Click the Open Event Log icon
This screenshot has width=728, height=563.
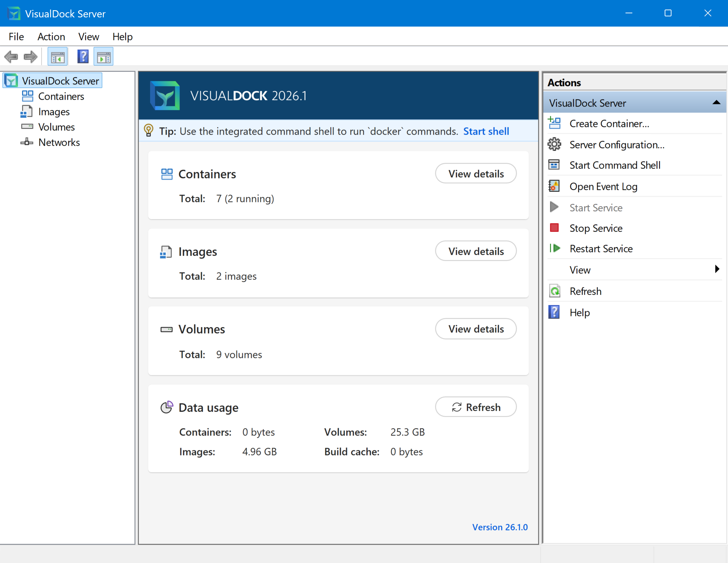tap(554, 186)
